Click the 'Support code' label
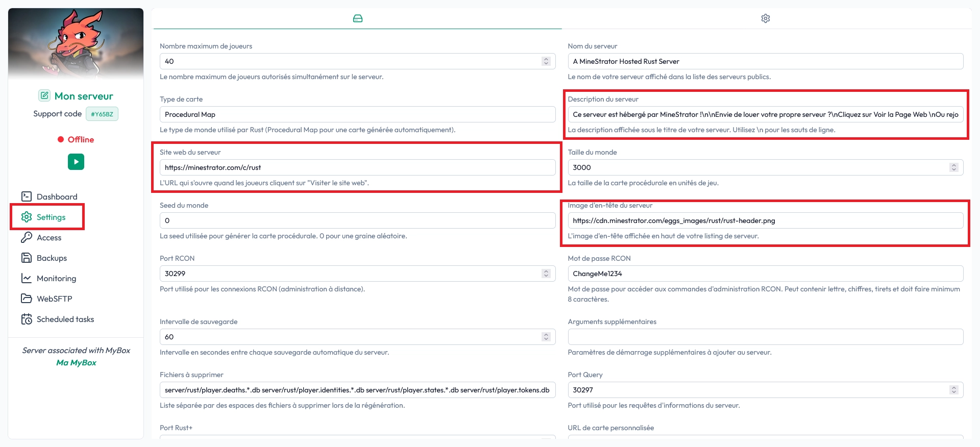 pyautogui.click(x=57, y=114)
